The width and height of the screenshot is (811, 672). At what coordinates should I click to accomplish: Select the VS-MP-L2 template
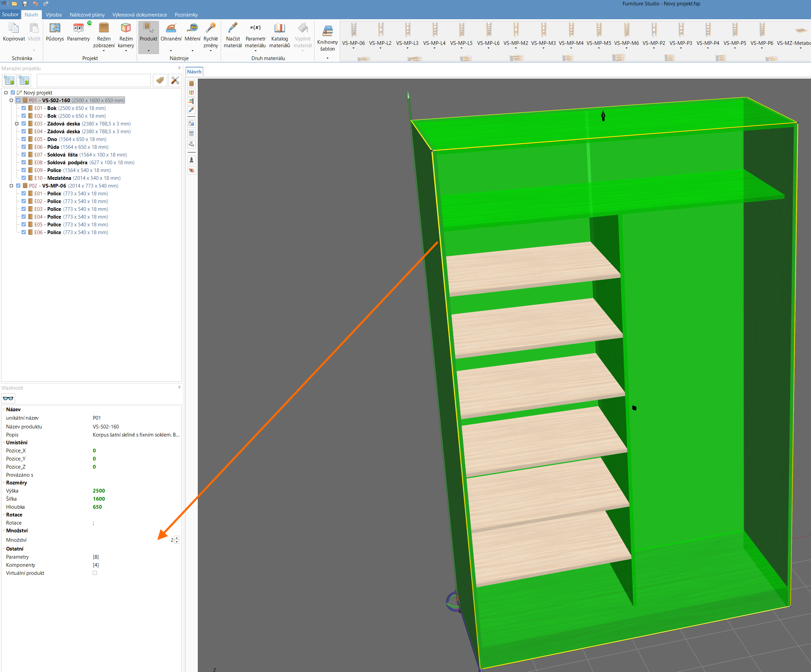[380, 33]
